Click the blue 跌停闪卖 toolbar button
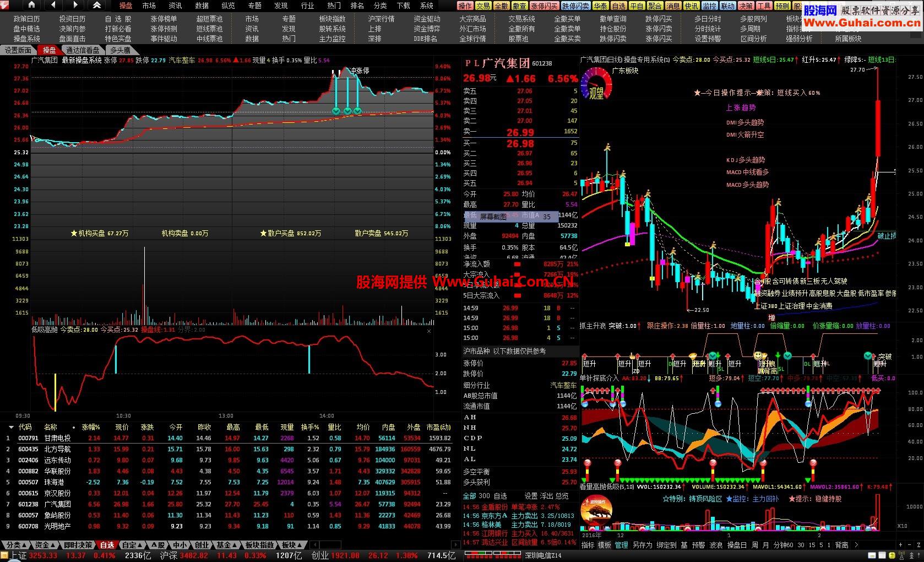The width and height of the screenshot is (924, 562). [575, 6]
